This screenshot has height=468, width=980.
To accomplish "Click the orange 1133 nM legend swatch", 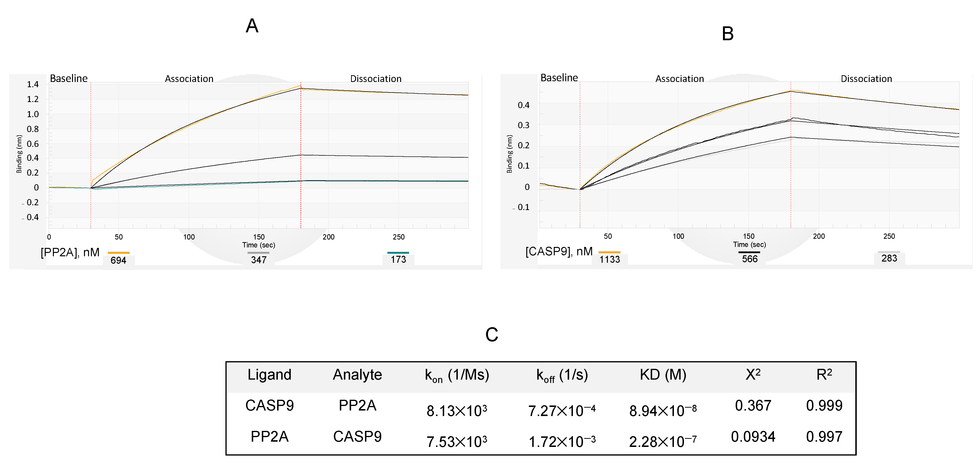I will [609, 252].
